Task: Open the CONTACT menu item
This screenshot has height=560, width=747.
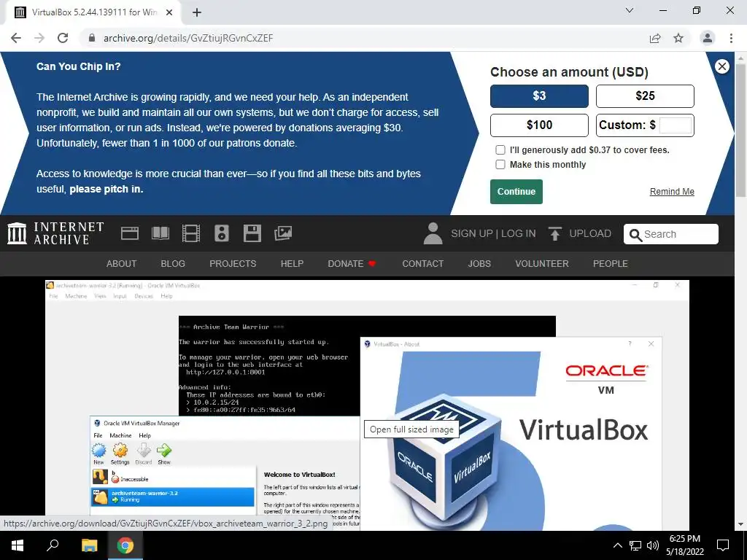Action: tap(422, 264)
